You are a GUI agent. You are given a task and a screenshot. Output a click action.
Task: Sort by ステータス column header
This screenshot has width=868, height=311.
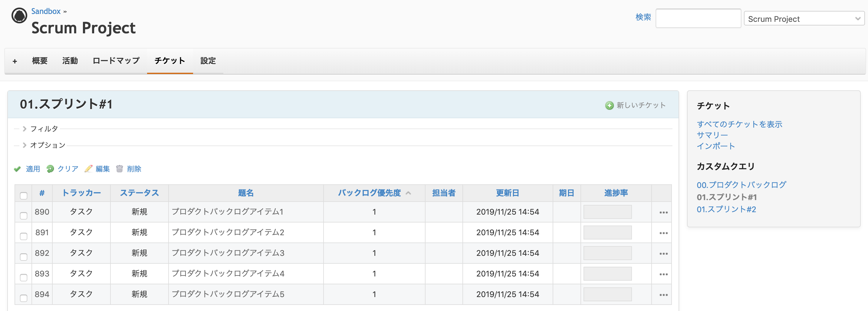click(139, 193)
